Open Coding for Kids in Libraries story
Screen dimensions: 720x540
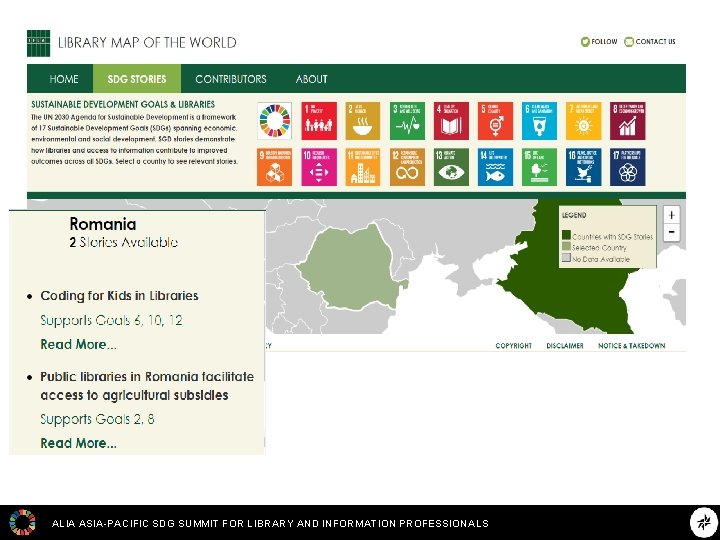119,296
